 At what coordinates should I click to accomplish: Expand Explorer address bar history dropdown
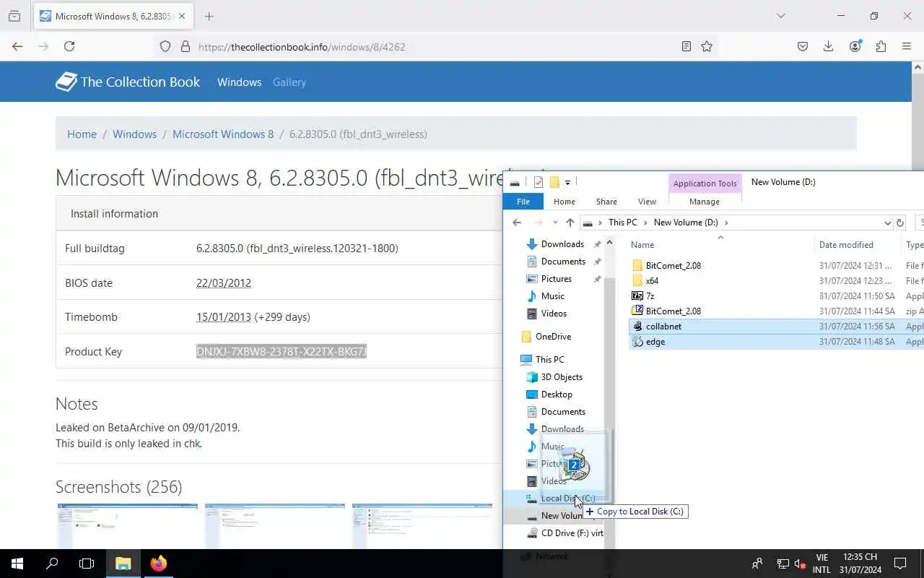[887, 223]
